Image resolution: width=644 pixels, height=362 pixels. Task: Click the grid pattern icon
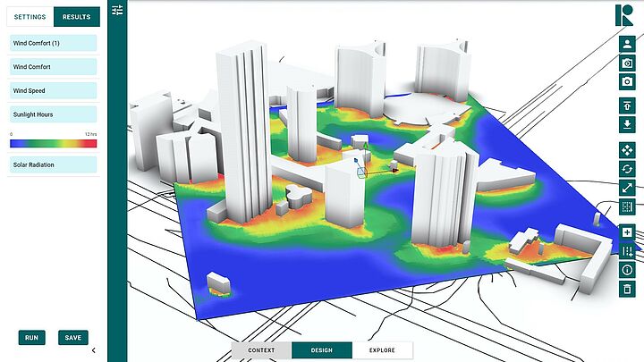pos(627,206)
